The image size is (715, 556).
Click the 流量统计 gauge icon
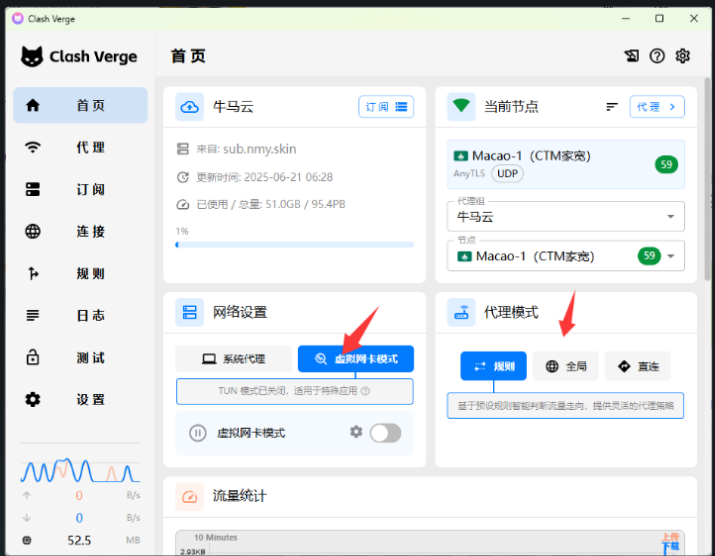pyautogui.click(x=189, y=496)
